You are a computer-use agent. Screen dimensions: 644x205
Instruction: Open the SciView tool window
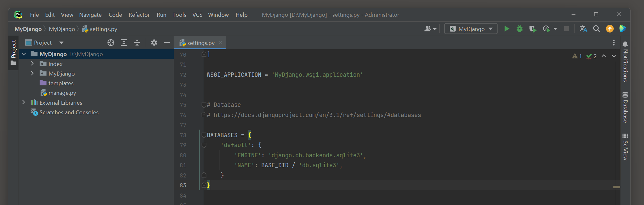coord(625,147)
